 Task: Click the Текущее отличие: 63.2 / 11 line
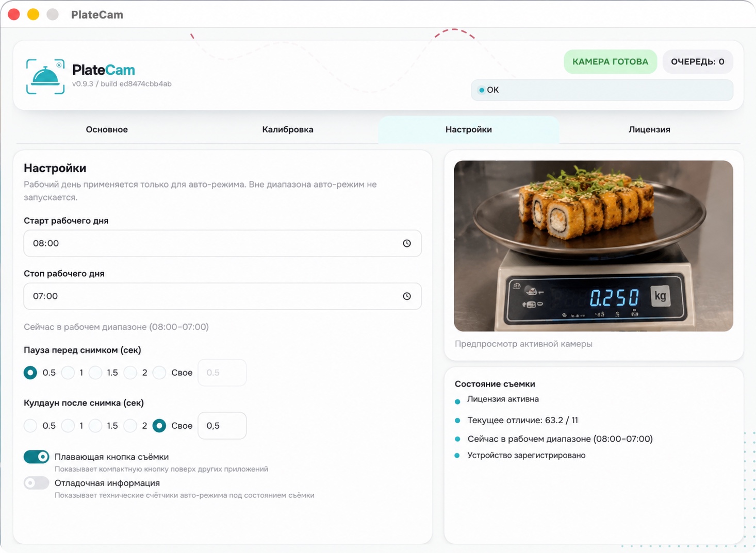click(522, 421)
